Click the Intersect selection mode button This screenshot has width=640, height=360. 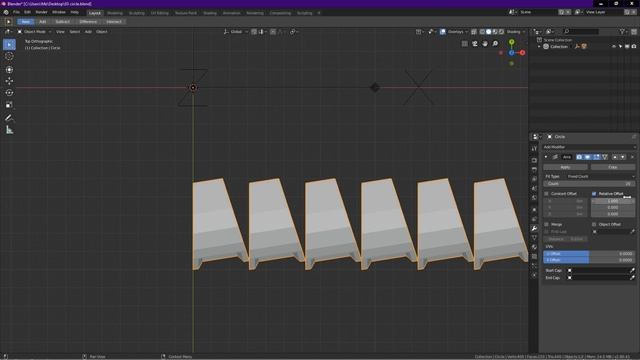[x=114, y=22]
